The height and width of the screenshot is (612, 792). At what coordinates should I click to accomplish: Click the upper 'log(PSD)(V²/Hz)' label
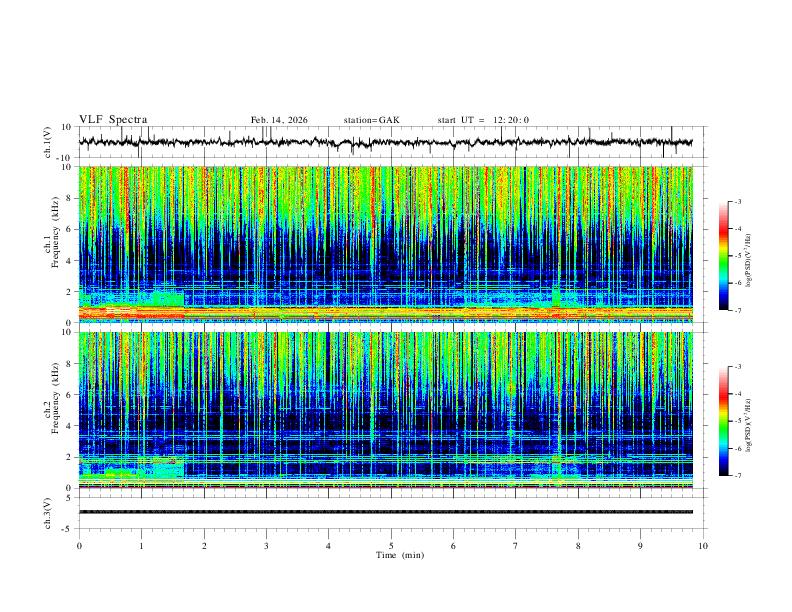tap(748, 261)
